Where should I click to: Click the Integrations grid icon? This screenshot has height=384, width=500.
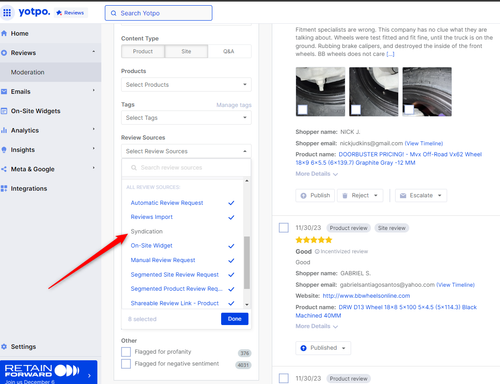[x=4, y=188]
